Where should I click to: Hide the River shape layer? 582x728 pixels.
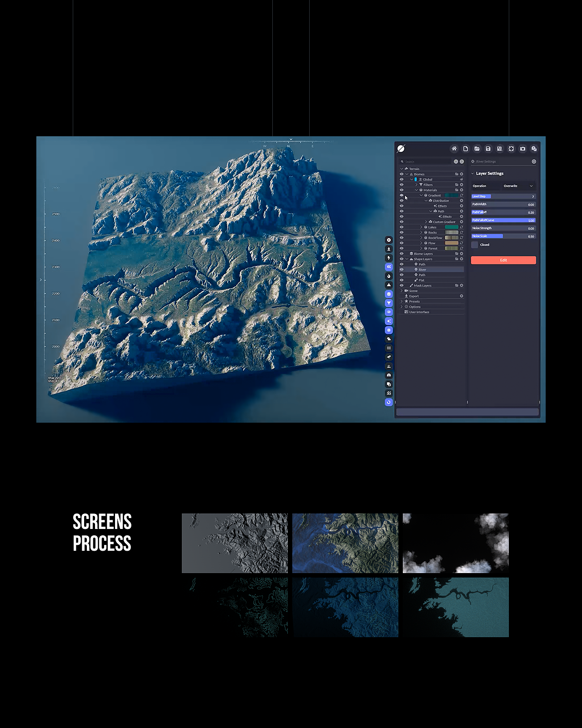(401, 269)
